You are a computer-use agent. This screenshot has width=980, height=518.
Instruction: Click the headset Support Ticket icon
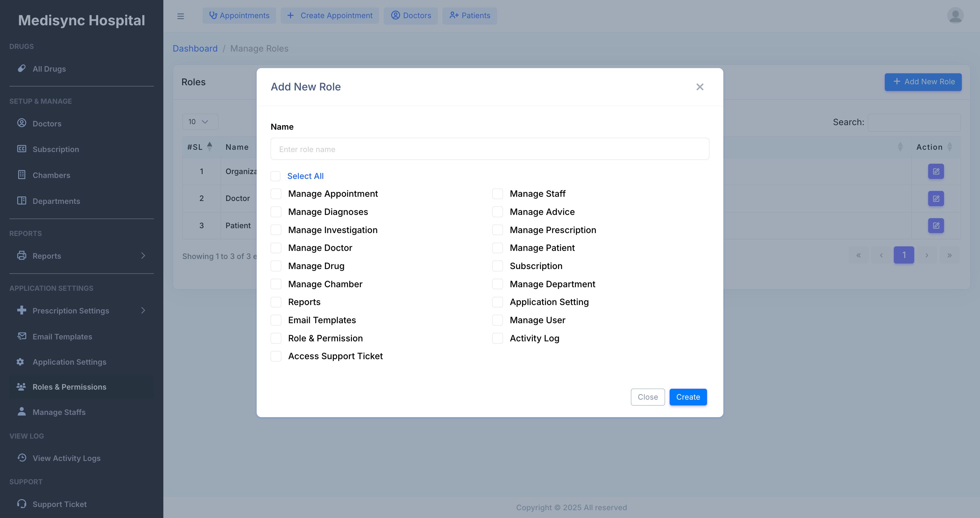point(22,503)
